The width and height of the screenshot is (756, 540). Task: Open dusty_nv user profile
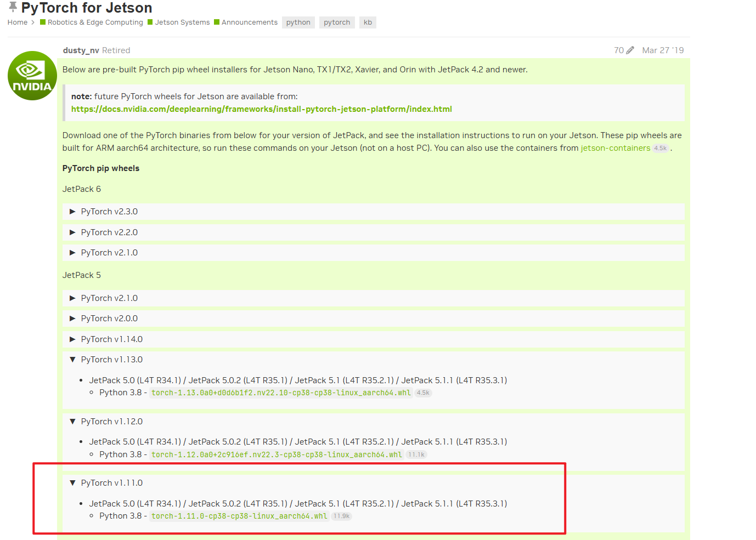pos(81,50)
